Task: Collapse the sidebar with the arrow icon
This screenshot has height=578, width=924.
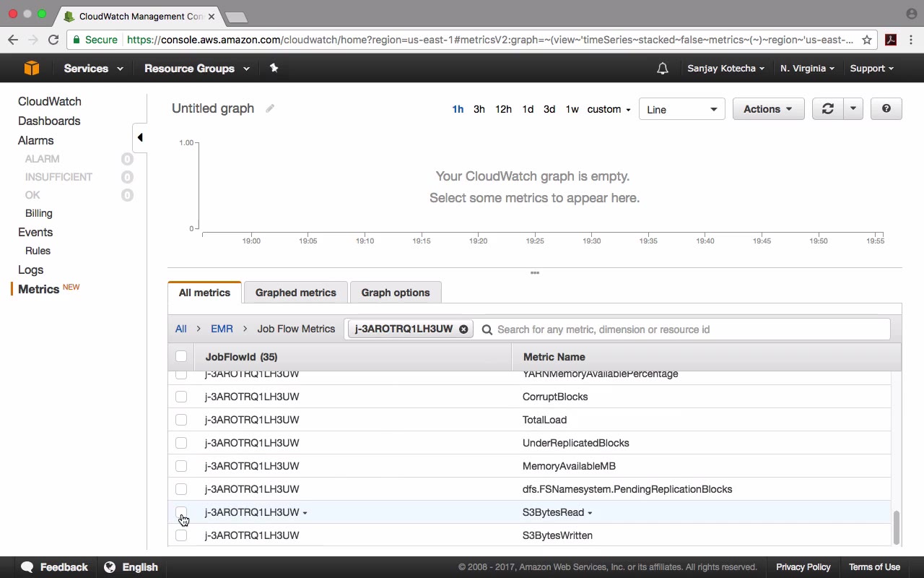Action: pos(140,137)
